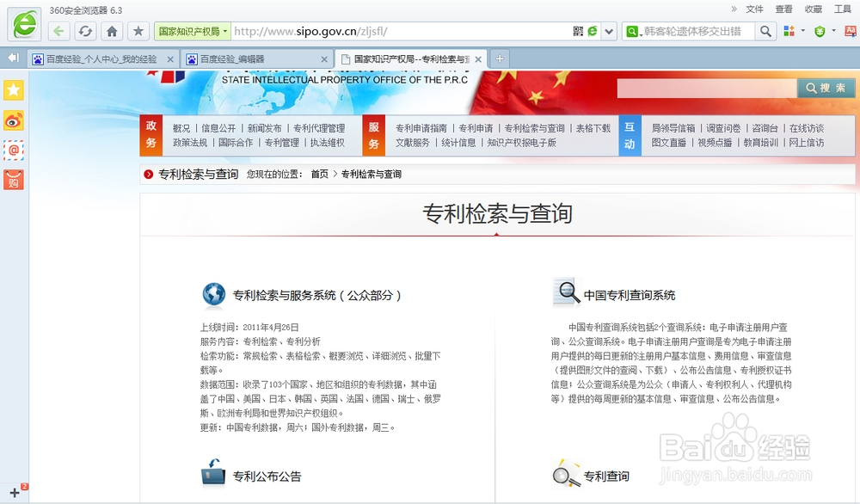Viewport: 860px width, 504px height.
Task: Open the 统计信息 link
Action: point(458,143)
